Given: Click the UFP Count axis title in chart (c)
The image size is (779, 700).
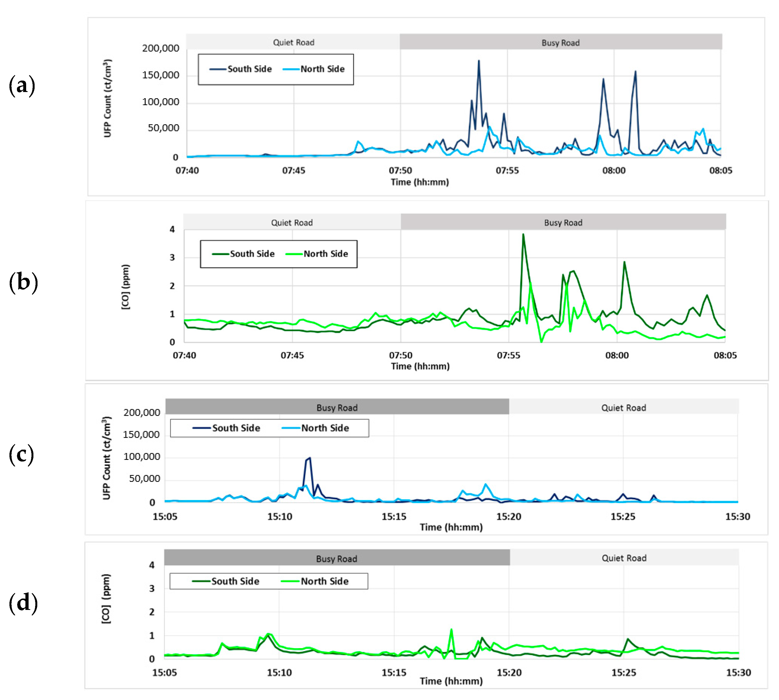Looking at the screenshot, I should point(107,458).
